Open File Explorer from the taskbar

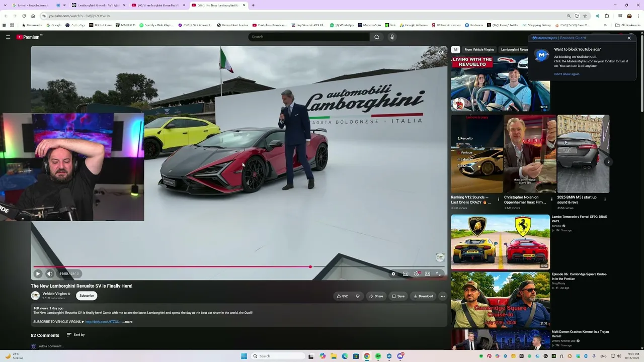(334, 356)
